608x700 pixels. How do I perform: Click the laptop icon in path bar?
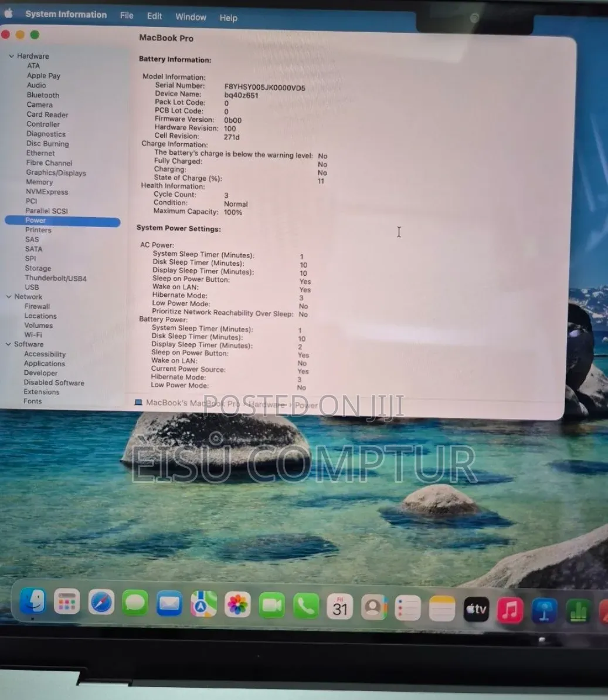click(138, 403)
